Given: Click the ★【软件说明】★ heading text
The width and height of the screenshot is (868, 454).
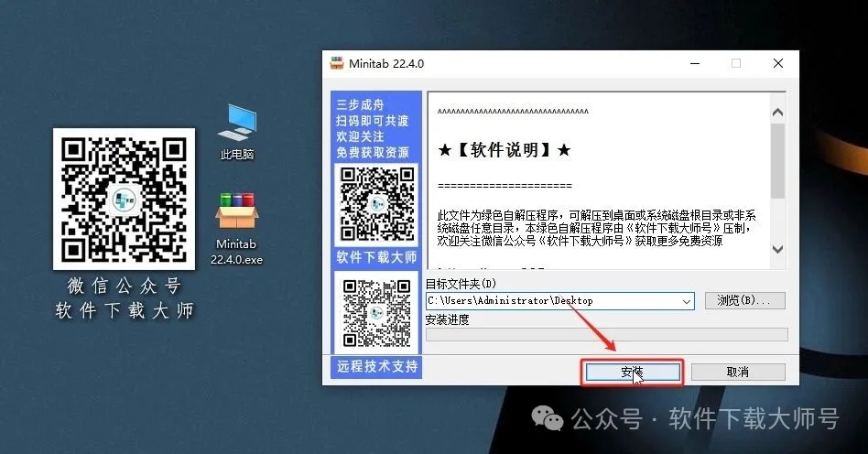Looking at the screenshot, I should [504, 150].
